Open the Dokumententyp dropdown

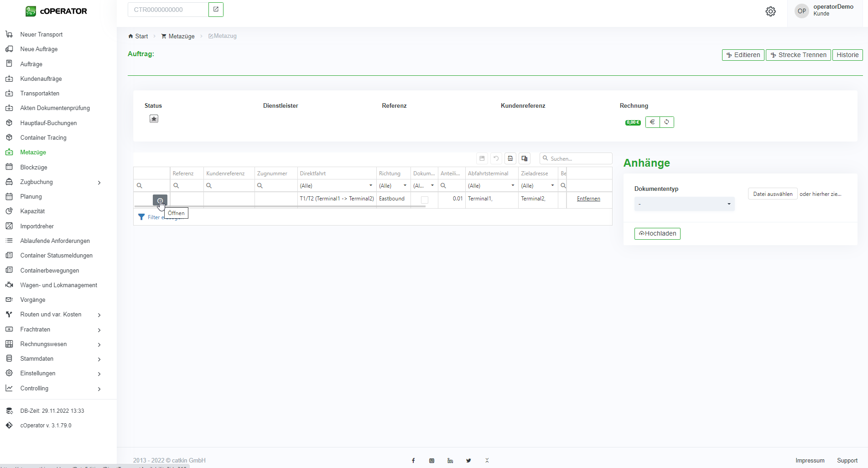click(684, 204)
